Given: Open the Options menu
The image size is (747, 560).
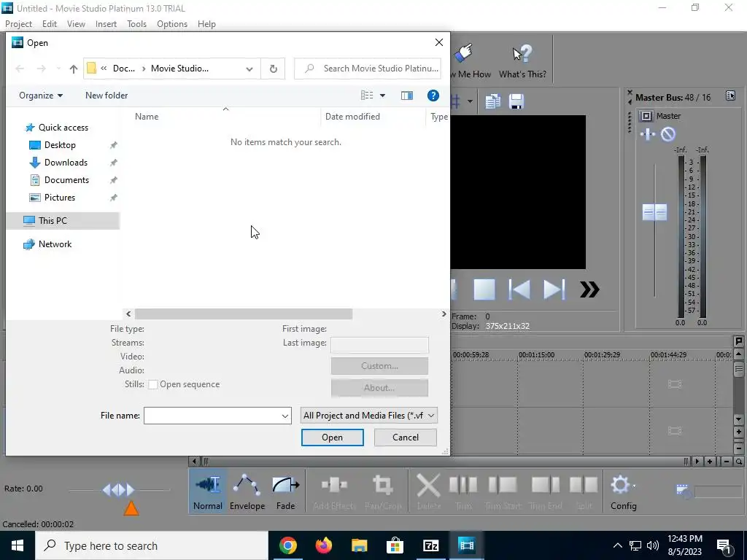Looking at the screenshot, I should (x=172, y=24).
